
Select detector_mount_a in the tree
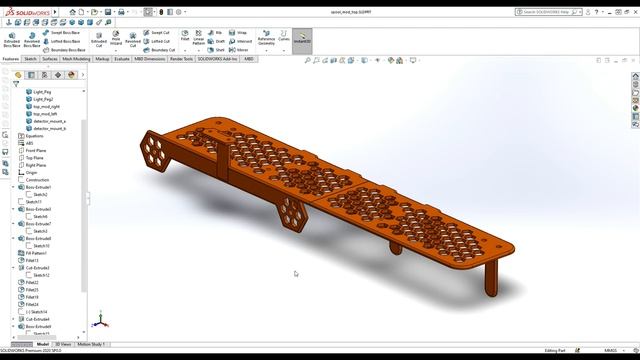46,121
